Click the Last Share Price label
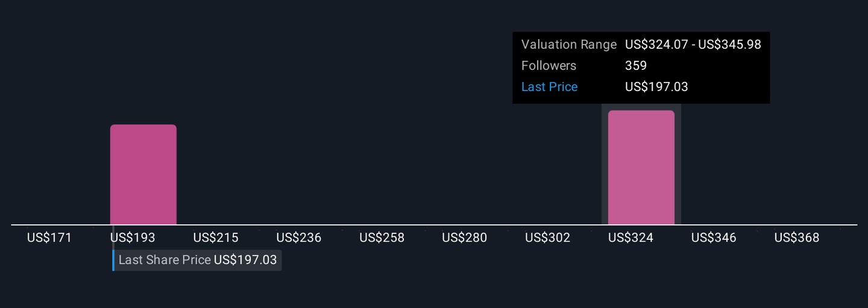The height and width of the screenshot is (308, 868). click(165, 260)
